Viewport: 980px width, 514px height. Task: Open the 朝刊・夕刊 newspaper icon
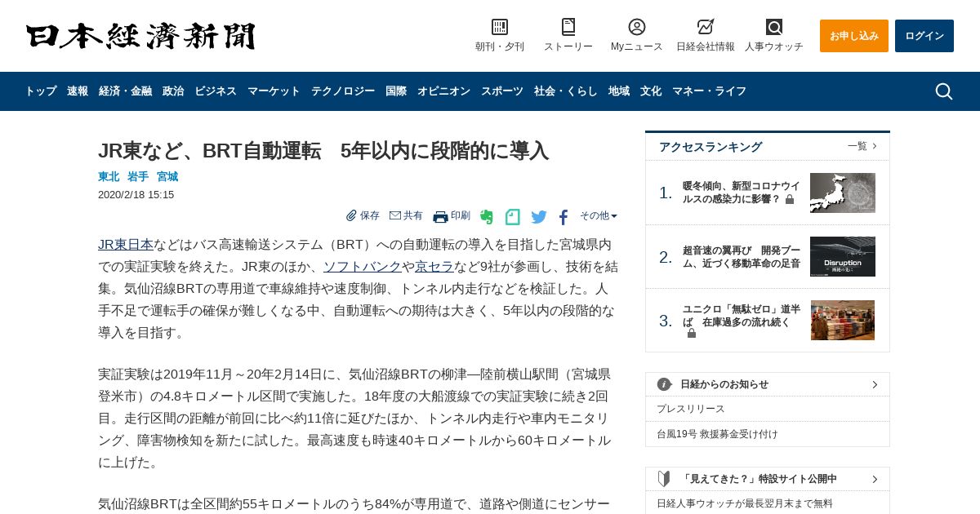(x=500, y=27)
